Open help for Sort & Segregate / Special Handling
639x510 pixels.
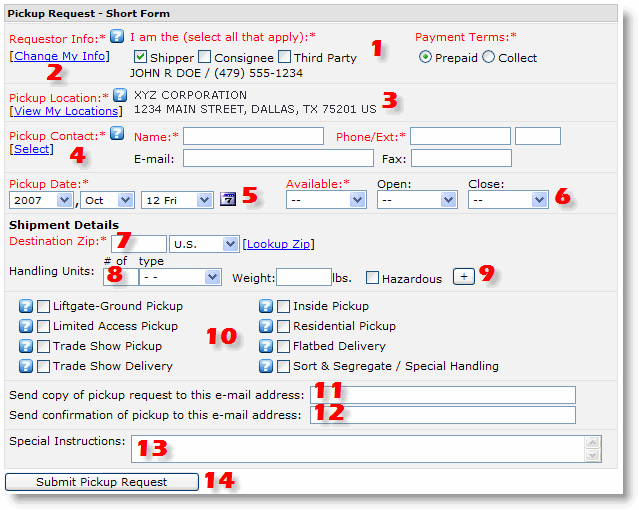pos(266,366)
